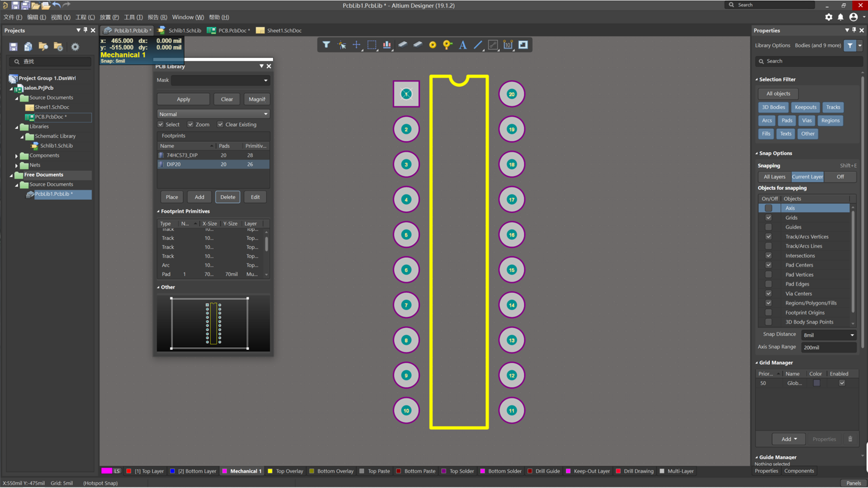The height and width of the screenshot is (488, 868).
Task: Click the Delete footprint button
Action: 228,197
